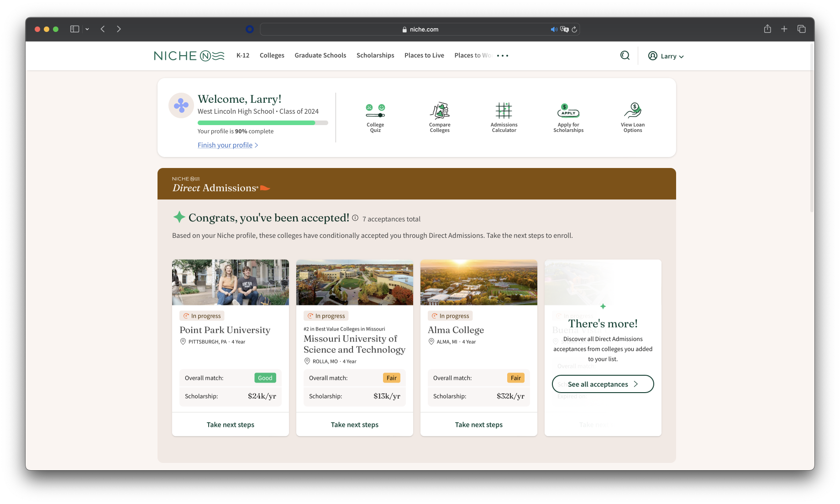Screen dimensions: 840x504
Task: Show Safari tab overview
Action: coord(801,29)
